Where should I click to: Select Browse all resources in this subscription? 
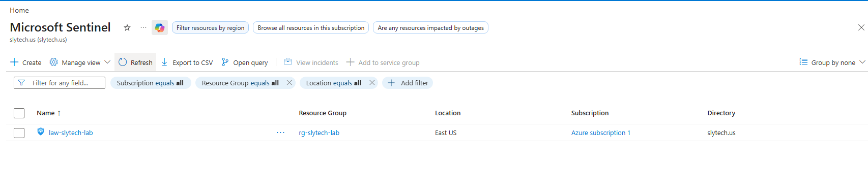click(311, 28)
